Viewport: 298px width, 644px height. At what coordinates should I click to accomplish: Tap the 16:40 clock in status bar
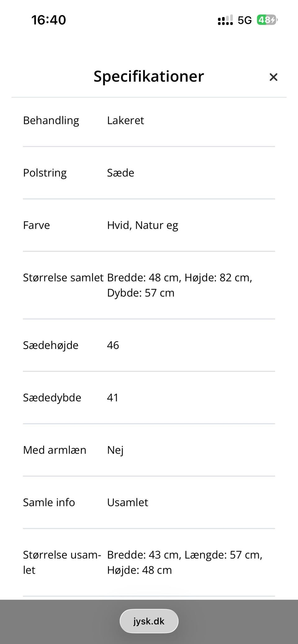click(x=49, y=20)
